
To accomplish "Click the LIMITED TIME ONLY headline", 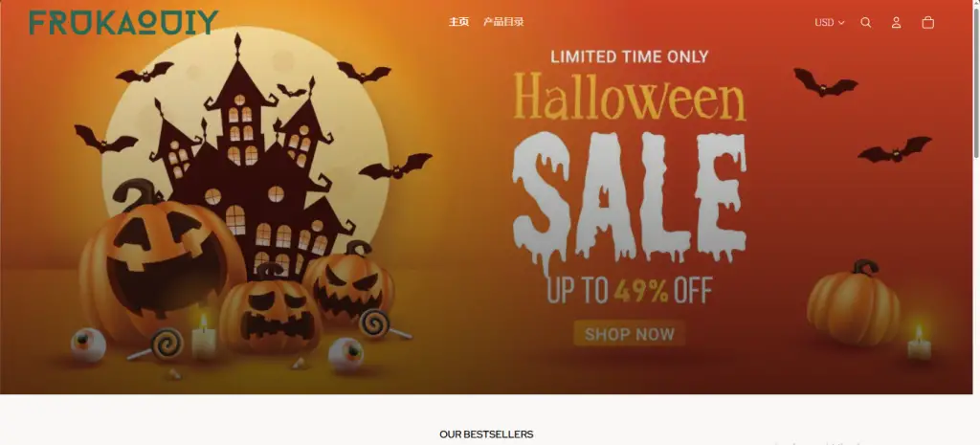I will click(630, 56).
